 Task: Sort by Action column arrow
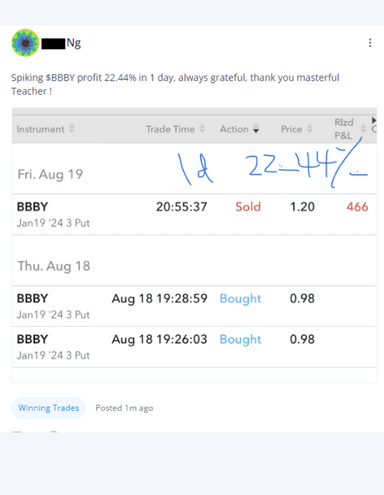coord(256,129)
